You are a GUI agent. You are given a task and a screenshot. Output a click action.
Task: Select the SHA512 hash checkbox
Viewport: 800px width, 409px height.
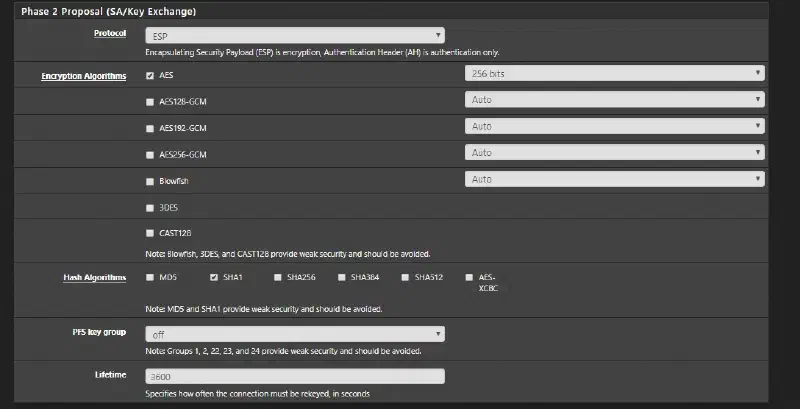405,277
